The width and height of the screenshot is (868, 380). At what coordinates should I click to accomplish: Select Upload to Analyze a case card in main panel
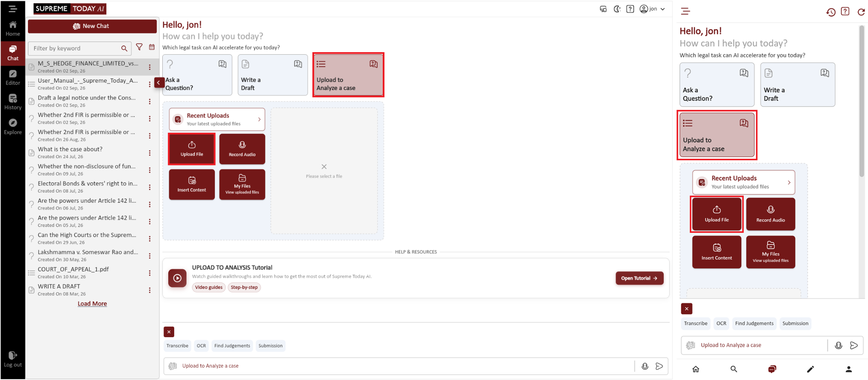[348, 75]
